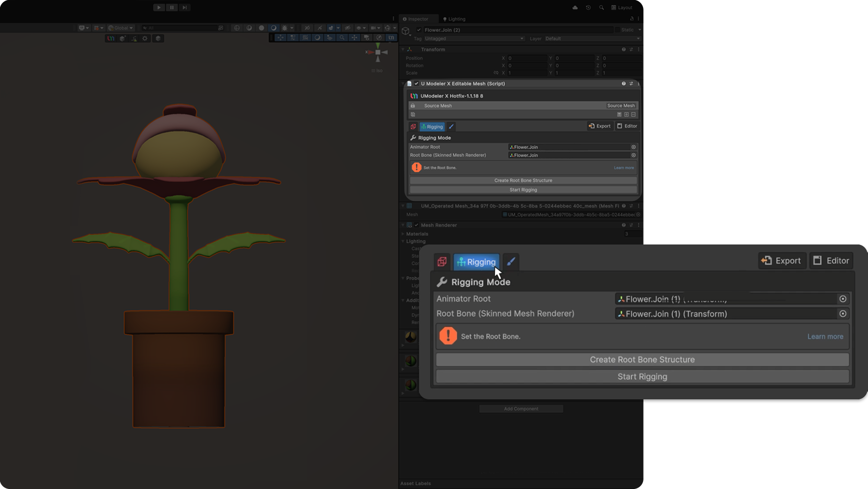868x489 pixels.
Task: Toggle the Iso projection label under scene gizmo
Action: point(377,71)
